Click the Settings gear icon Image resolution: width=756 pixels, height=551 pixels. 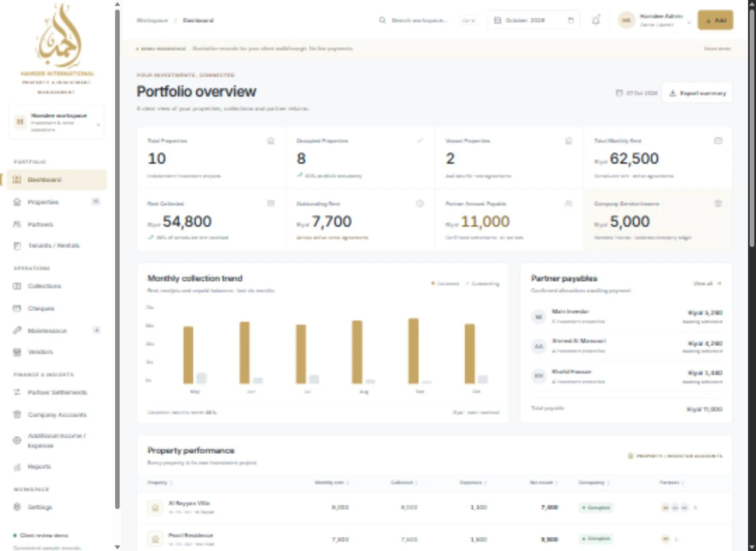tap(17, 507)
